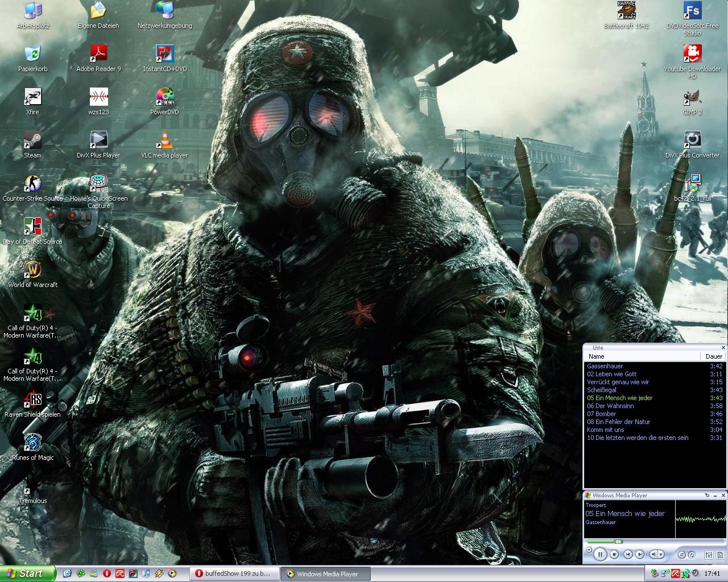Select playing track 05 in the list
The width and height of the screenshot is (728, 582).
(655, 398)
